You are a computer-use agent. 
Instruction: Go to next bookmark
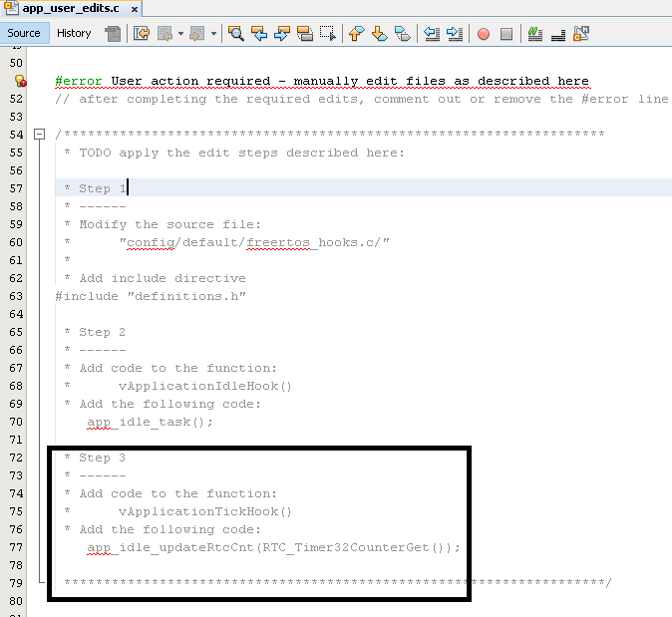click(x=379, y=34)
